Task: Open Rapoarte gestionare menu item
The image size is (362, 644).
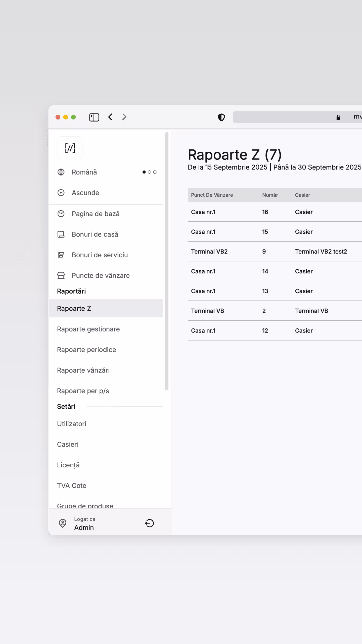Action: click(x=88, y=329)
